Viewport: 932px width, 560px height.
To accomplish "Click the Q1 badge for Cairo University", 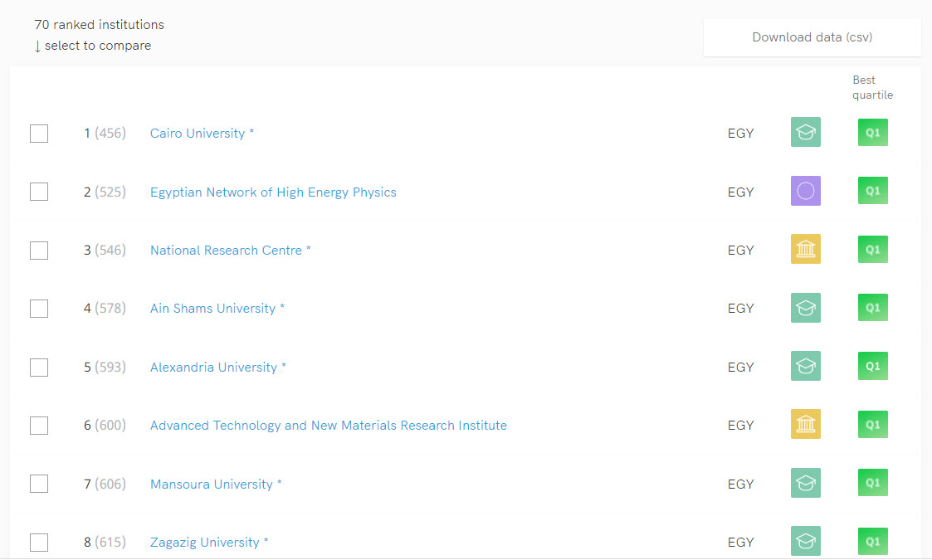I will [x=872, y=133].
